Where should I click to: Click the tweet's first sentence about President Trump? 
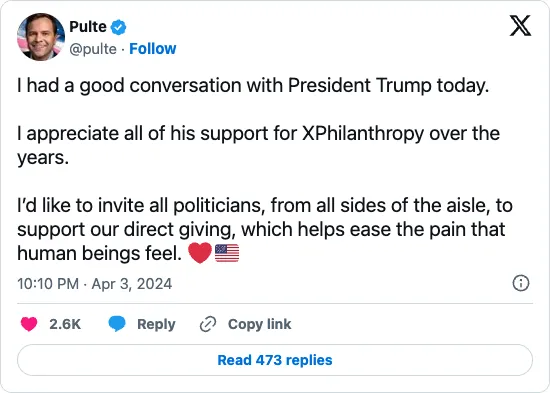[253, 86]
